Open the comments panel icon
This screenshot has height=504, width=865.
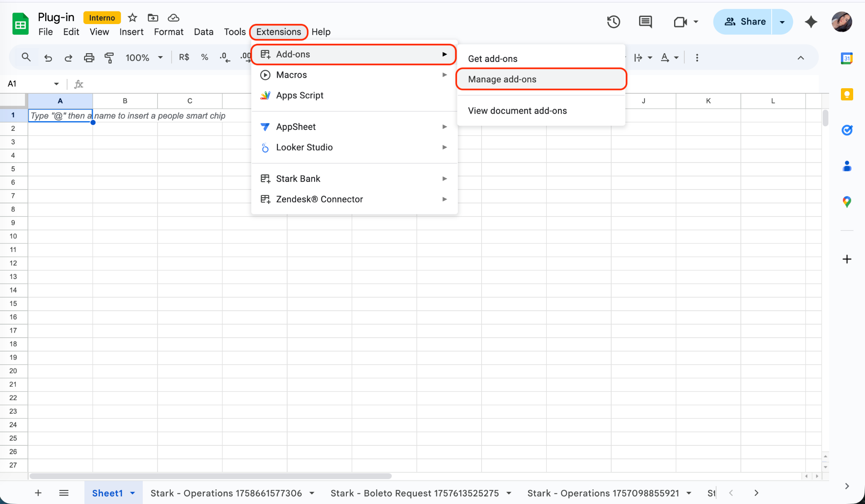click(x=645, y=22)
